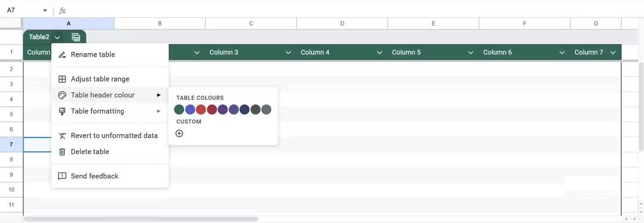Expand the Table formatting submenu arrow
Screen dimensions: 644x223
point(158,111)
